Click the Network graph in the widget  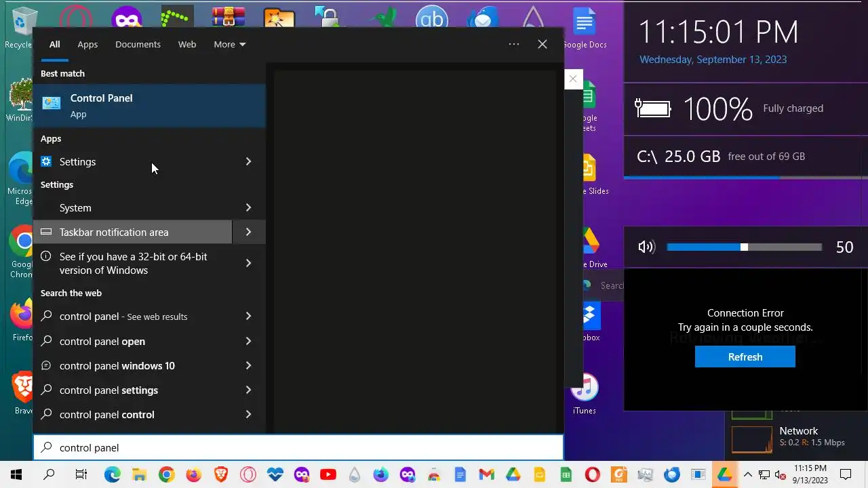click(751, 439)
